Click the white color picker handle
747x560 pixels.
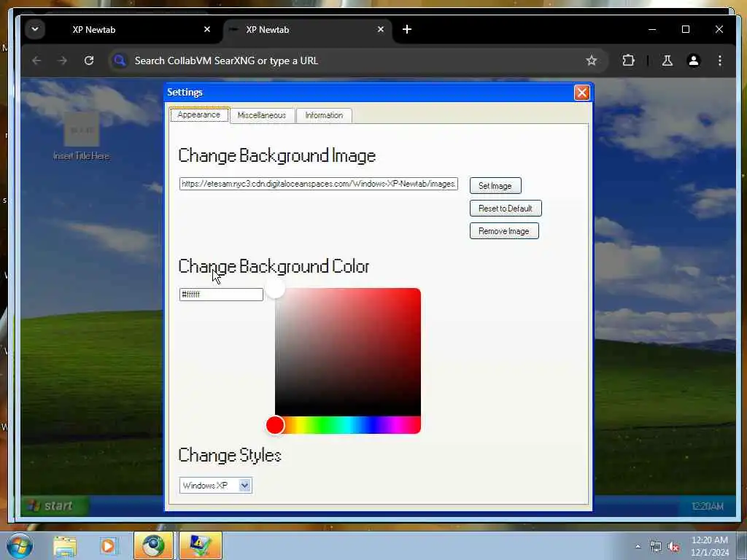275,289
